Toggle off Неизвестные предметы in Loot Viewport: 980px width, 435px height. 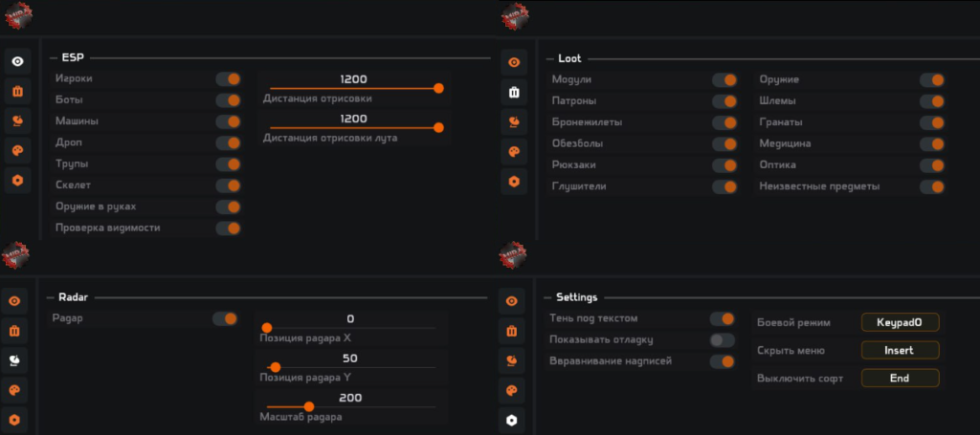pos(932,186)
